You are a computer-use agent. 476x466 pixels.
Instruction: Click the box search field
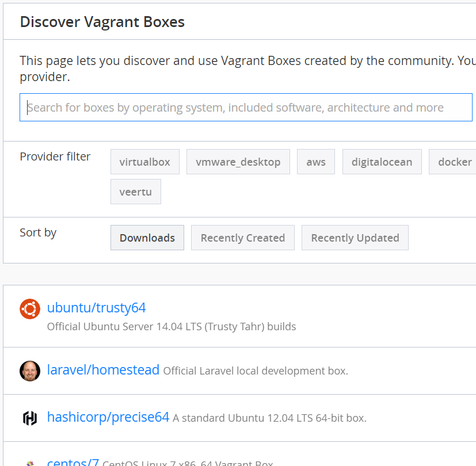246,108
